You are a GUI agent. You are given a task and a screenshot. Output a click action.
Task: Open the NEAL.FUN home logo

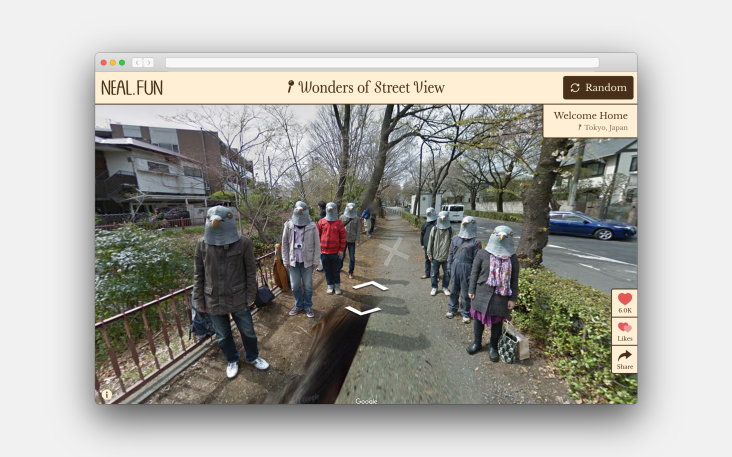coord(132,88)
